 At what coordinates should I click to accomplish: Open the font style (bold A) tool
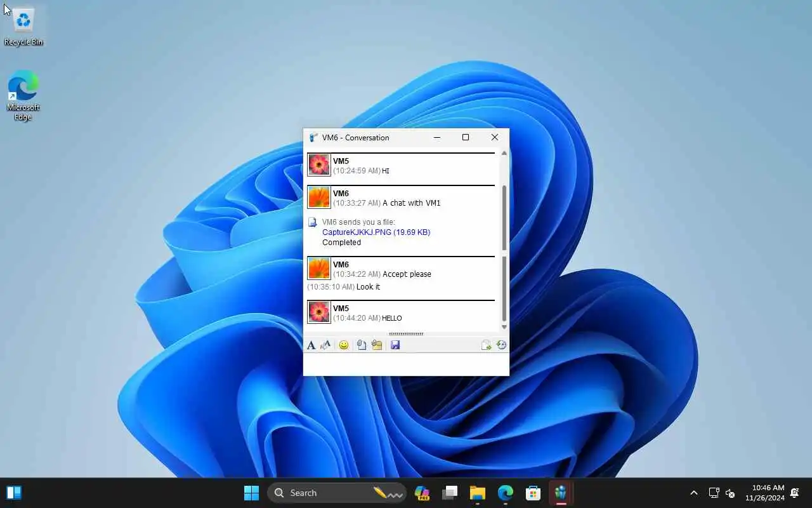[311, 345]
